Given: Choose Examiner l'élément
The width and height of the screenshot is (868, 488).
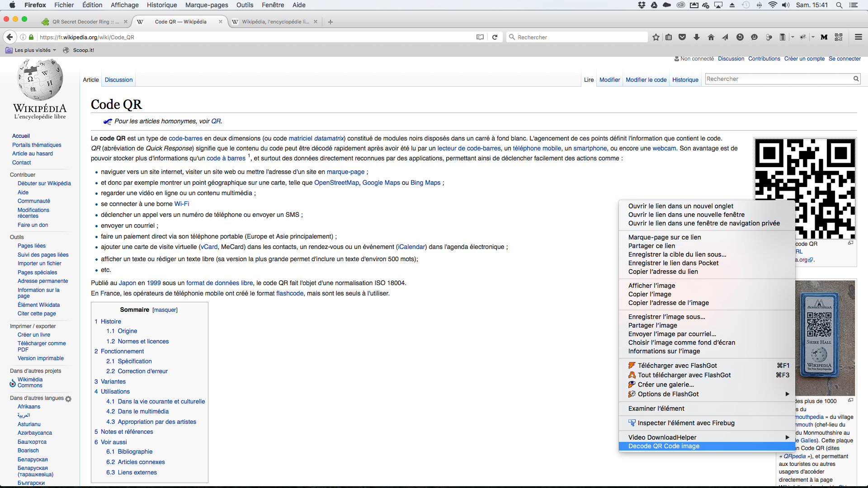Looking at the screenshot, I should click(x=707, y=408).
